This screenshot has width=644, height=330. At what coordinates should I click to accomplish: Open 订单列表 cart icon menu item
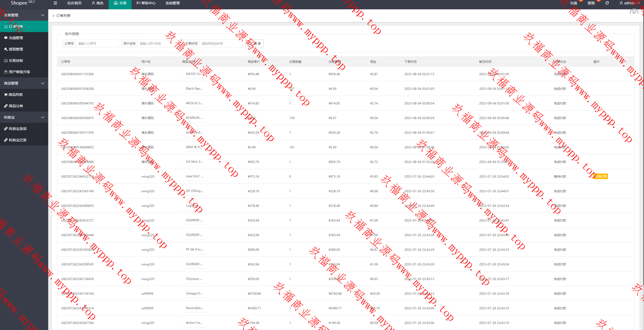[x=16, y=26]
